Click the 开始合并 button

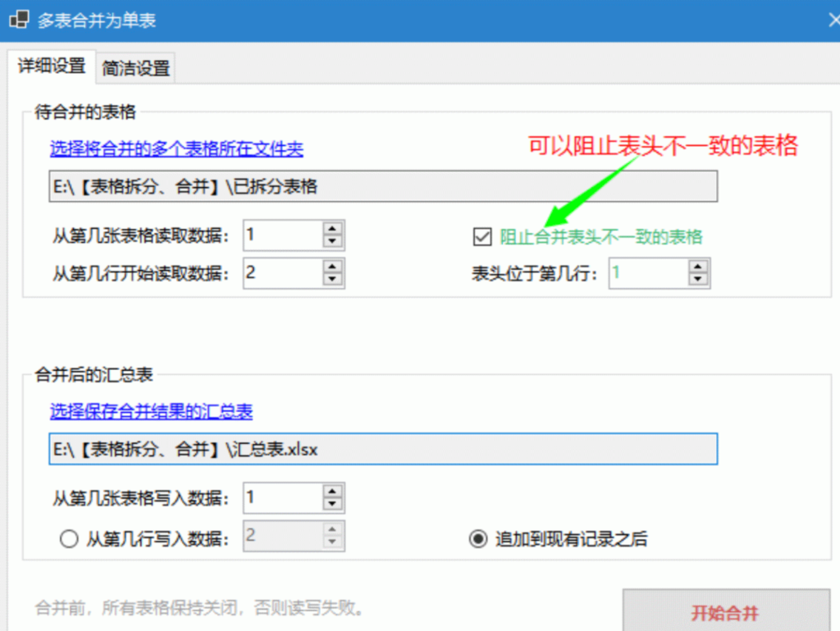click(x=725, y=613)
